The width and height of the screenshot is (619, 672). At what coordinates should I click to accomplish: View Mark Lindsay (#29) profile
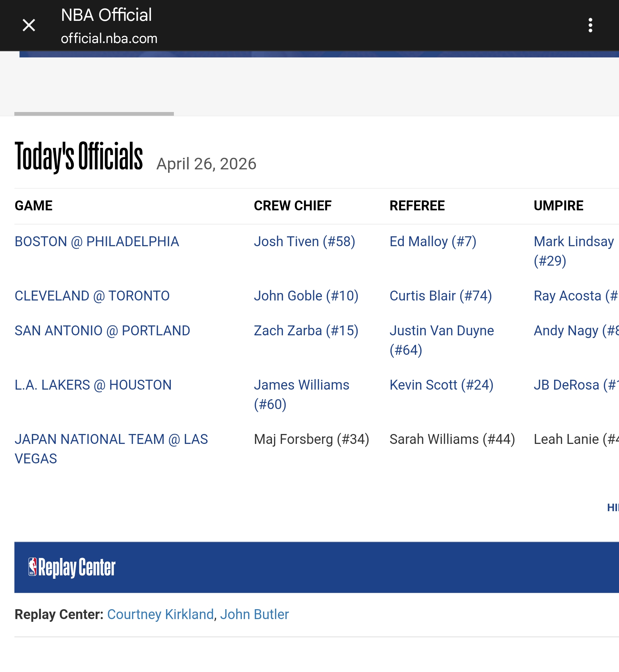(x=574, y=251)
